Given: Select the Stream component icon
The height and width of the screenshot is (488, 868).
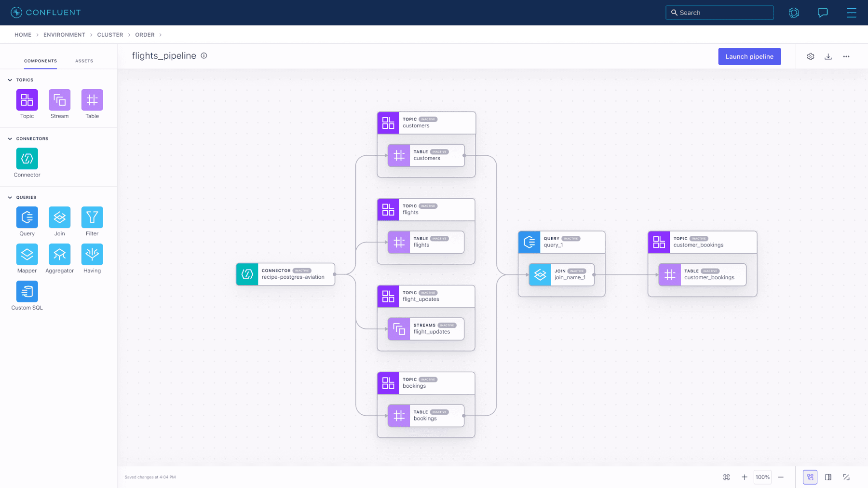Looking at the screenshot, I should pyautogui.click(x=59, y=100).
